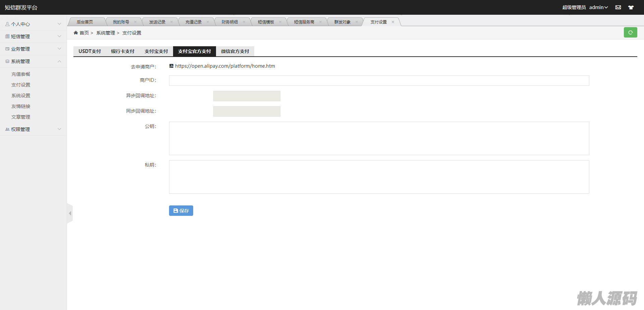Expand the 短信管理 sidebar menu
This screenshot has height=310, width=644.
[x=34, y=37]
